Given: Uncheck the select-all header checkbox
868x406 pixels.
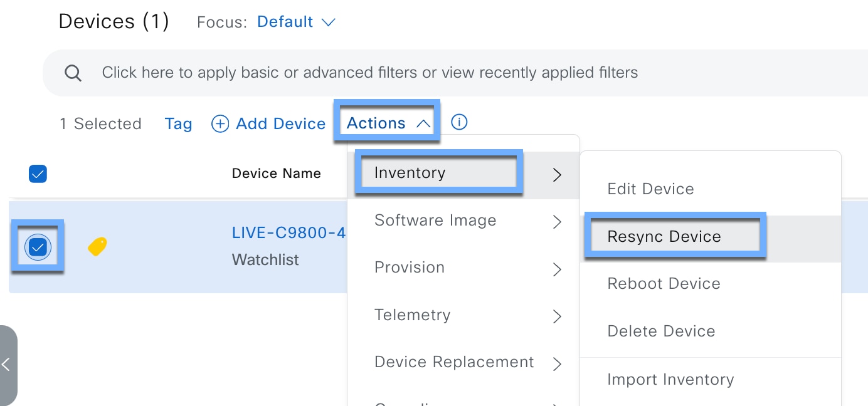Looking at the screenshot, I should (38, 174).
